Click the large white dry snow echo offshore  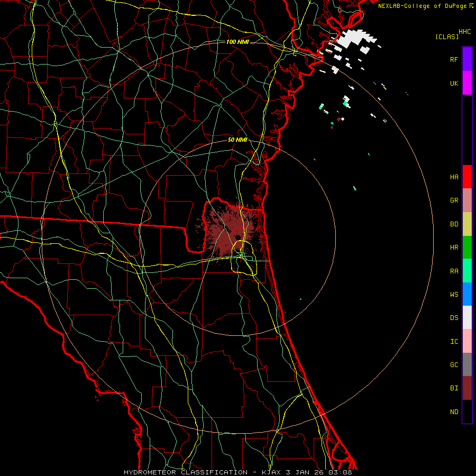pyautogui.click(x=355, y=39)
